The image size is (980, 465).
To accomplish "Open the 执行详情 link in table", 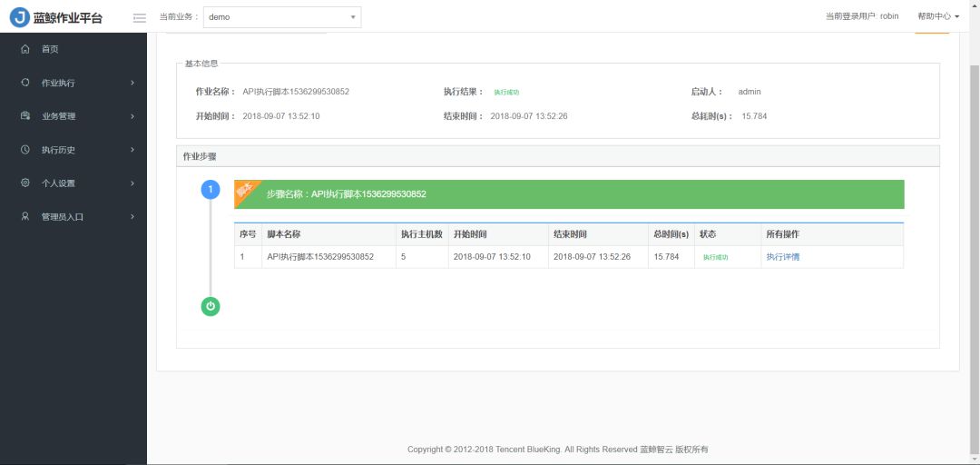I will (782, 257).
